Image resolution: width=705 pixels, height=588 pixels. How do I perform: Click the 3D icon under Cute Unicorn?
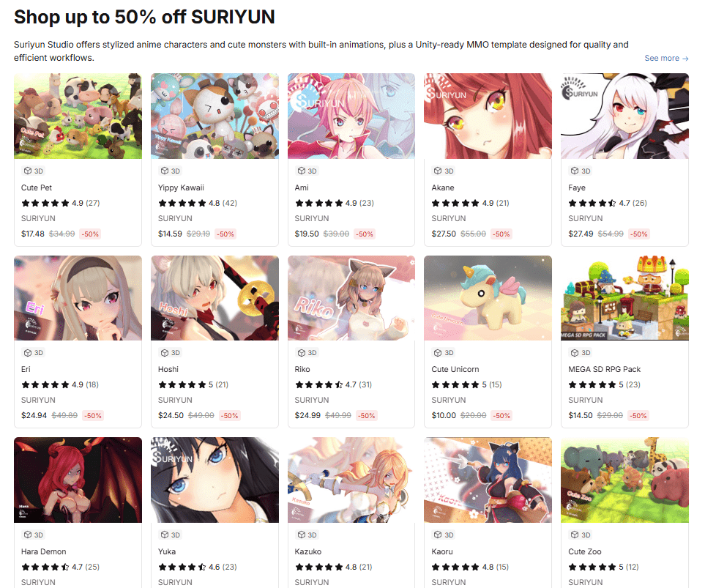click(438, 353)
